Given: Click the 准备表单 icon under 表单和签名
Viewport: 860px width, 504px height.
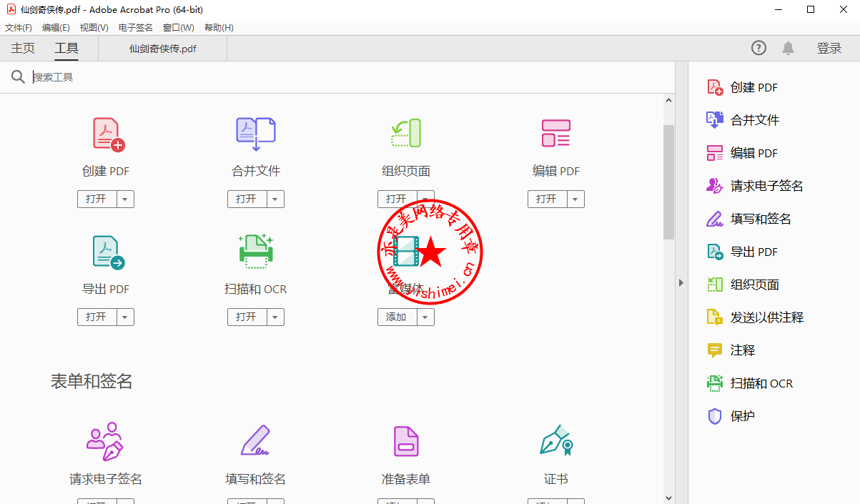Looking at the screenshot, I should click(x=406, y=441).
